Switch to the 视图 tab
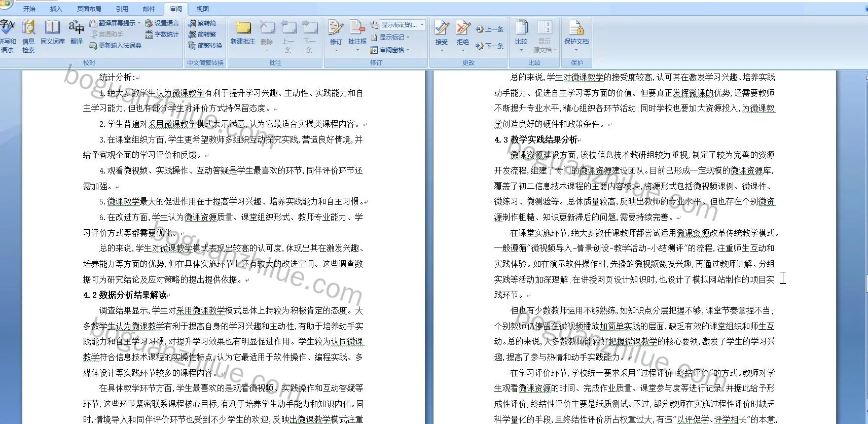This screenshot has width=868, height=424. (x=202, y=9)
